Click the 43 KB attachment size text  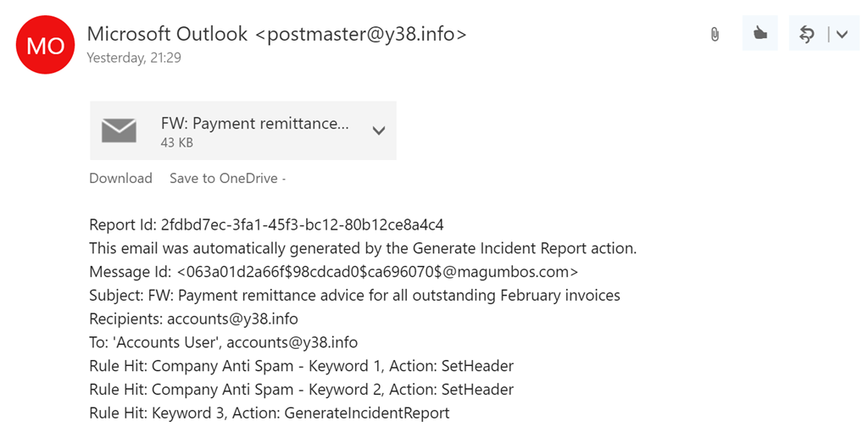coord(177,143)
